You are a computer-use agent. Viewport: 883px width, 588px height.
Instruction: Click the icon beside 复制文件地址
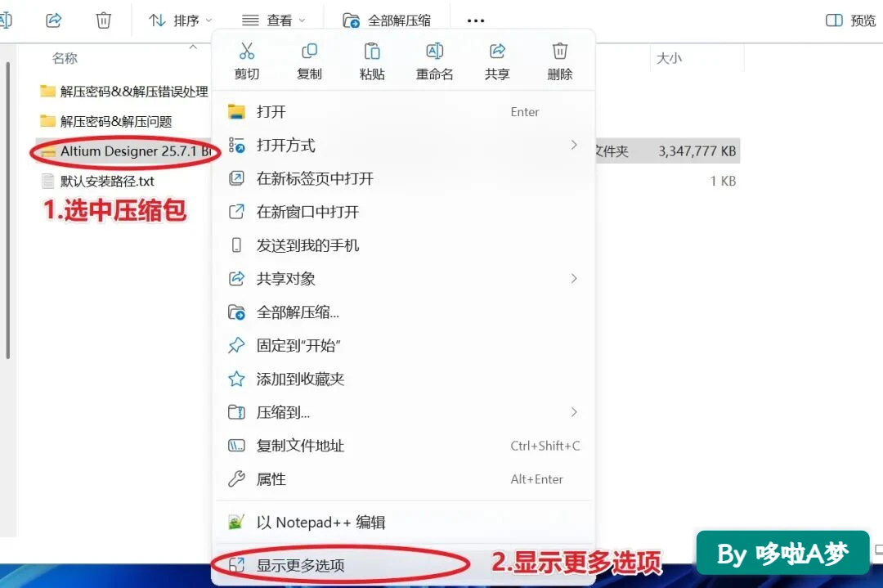point(236,446)
